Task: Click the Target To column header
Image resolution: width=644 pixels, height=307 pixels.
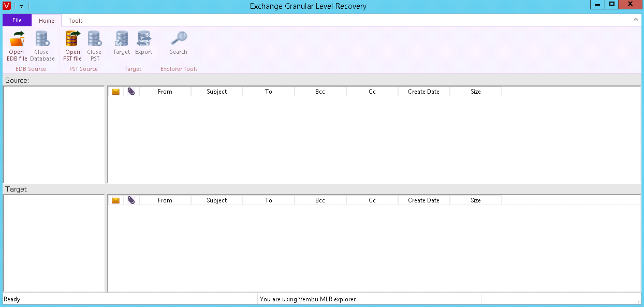Action: tap(269, 200)
